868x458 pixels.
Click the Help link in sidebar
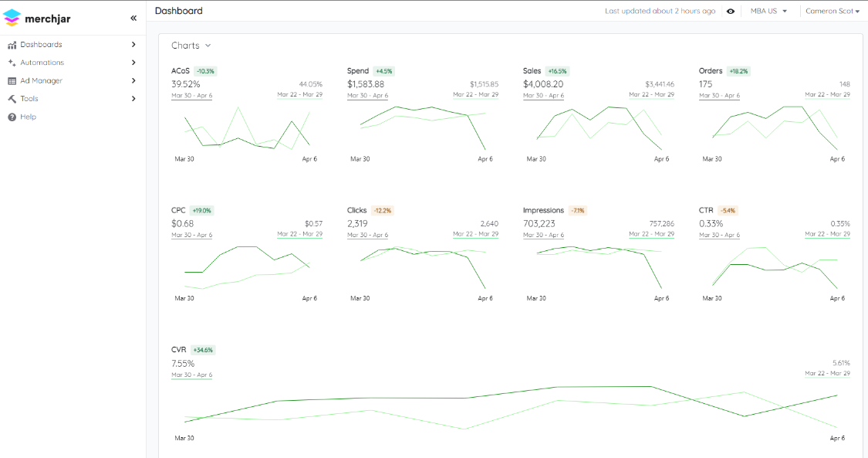point(29,117)
